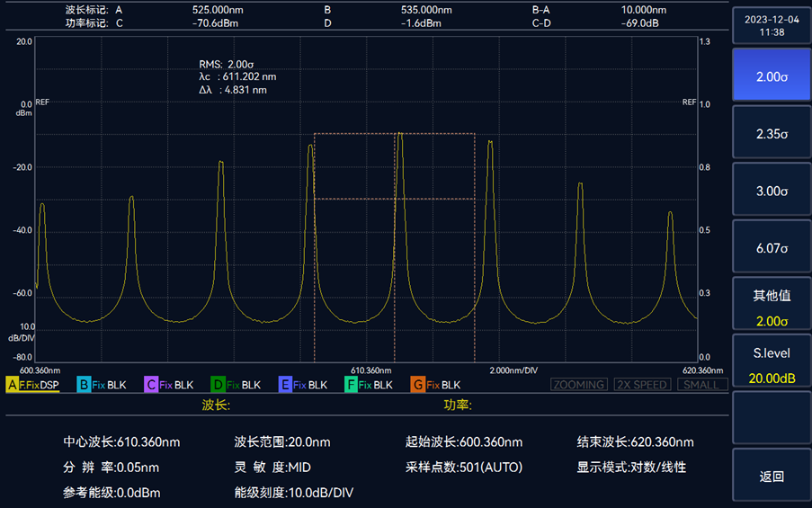Open 其他值 custom sigma value entry

[x=772, y=306]
